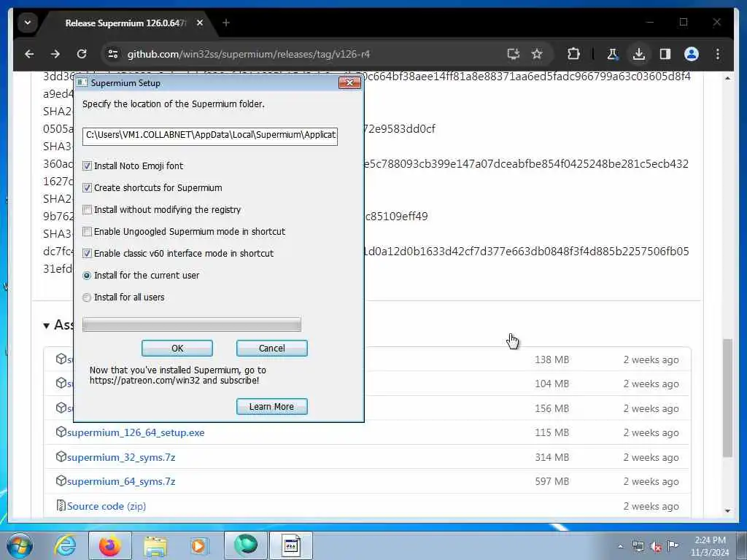Open the Extensions puzzle icon
This screenshot has height=560, width=747.
[x=573, y=54]
